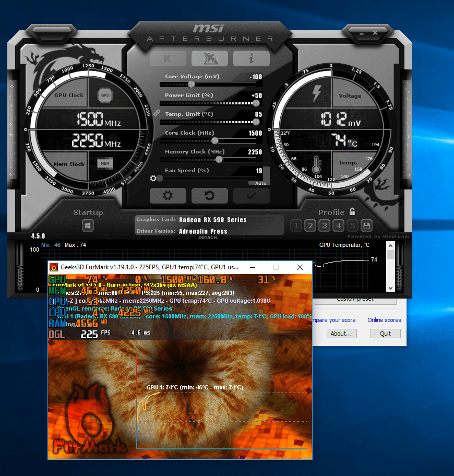Viewport: 454px width, 476px height.
Task: Click the Kombustor K button
Action: (x=168, y=58)
